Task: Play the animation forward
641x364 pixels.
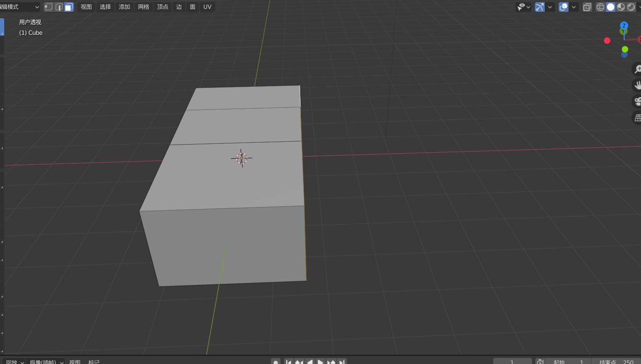Action: click(320, 361)
